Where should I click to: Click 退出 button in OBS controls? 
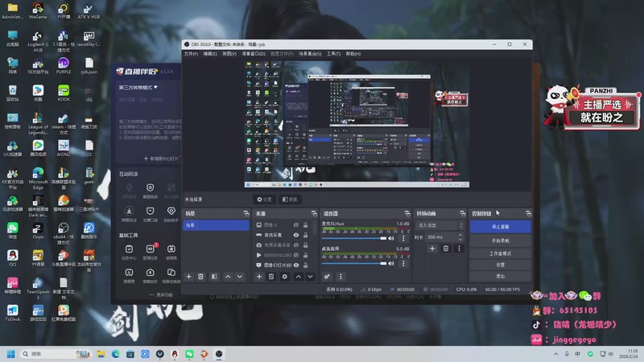(500, 276)
